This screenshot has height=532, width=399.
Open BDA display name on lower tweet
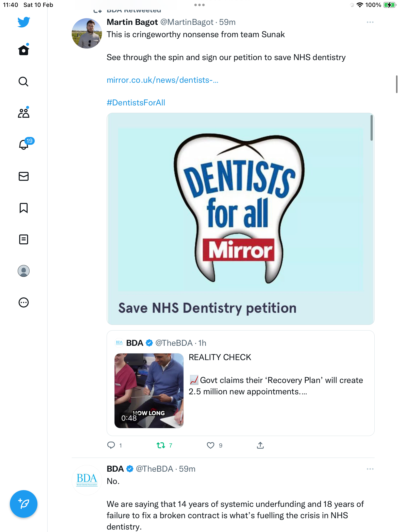pos(115,469)
